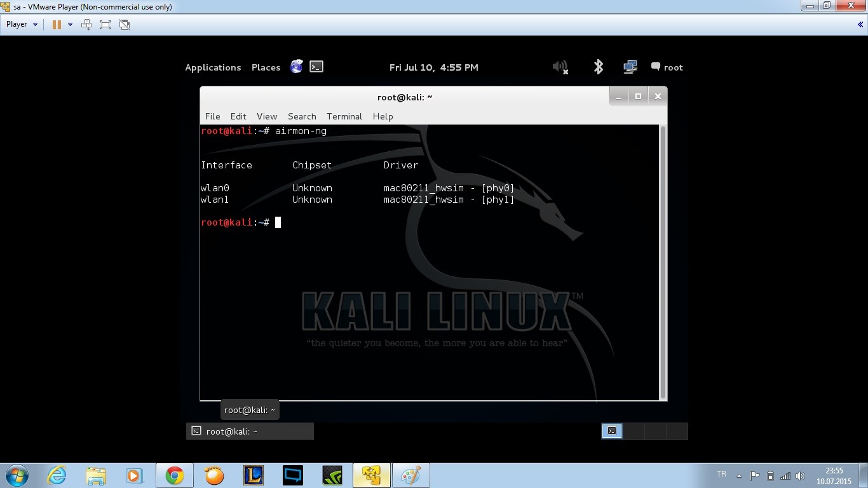Open the Player dropdown menu in VMware
This screenshot has height=488, width=868.
22,24
